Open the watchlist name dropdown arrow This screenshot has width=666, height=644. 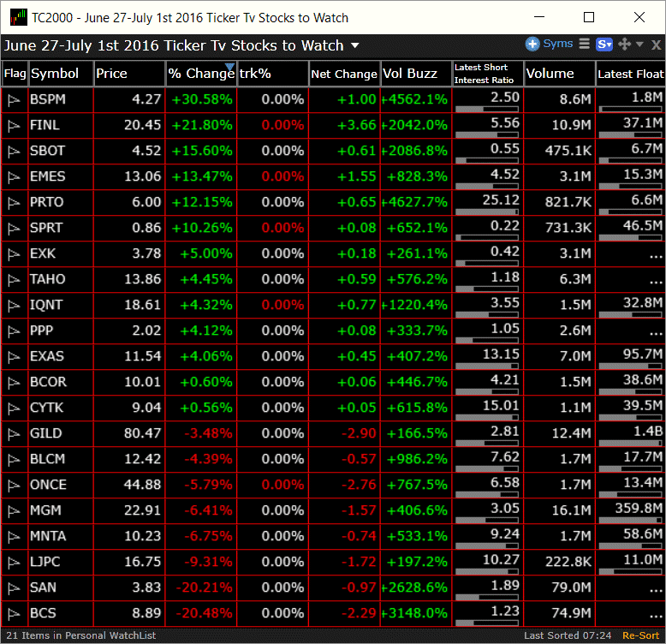pyautogui.click(x=354, y=45)
